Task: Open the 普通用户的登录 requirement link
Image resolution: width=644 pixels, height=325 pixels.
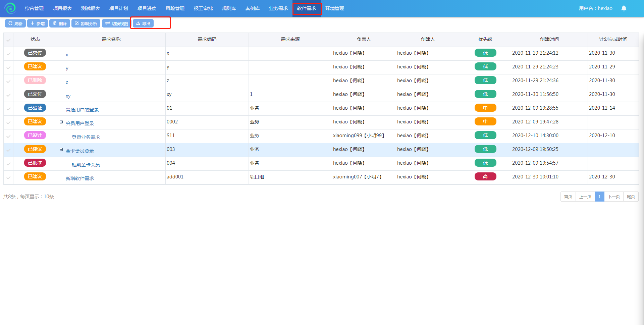Action: [82, 110]
